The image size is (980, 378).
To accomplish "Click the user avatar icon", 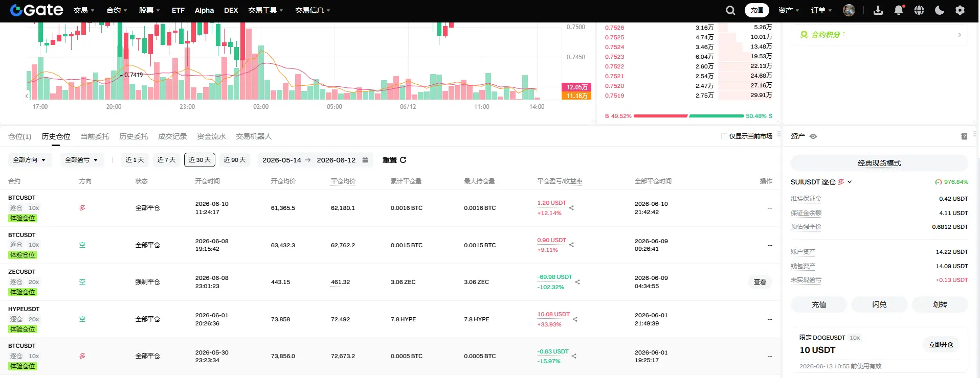I will point(849,10).
